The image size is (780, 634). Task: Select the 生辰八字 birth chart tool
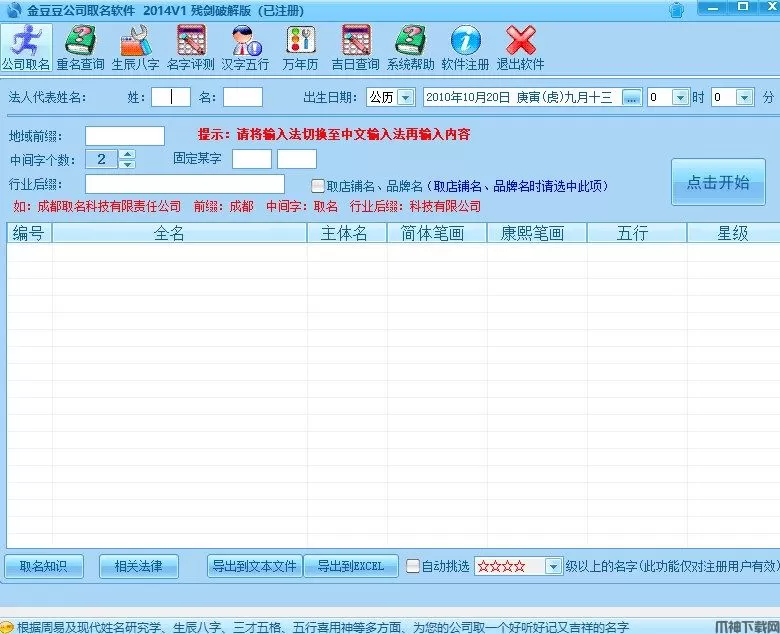coord(135,47)
